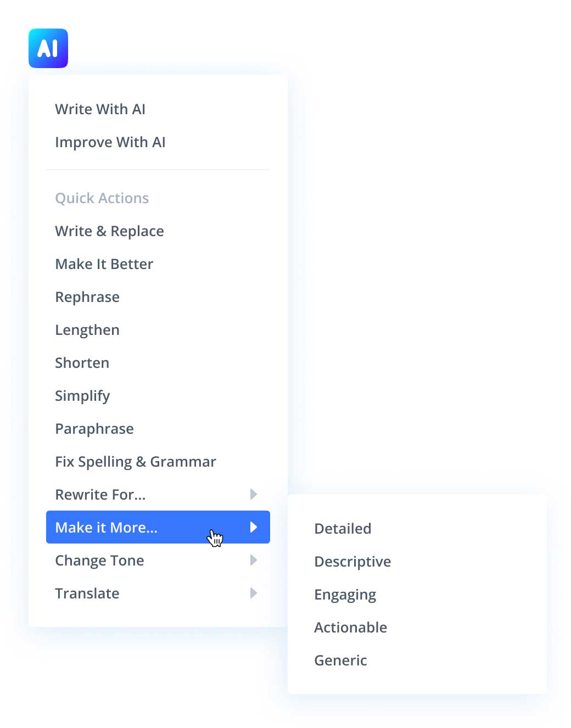Expand the Translate submenu arrow
The width and height of the screenshot is (571, 728).
(x=253, y=593)
